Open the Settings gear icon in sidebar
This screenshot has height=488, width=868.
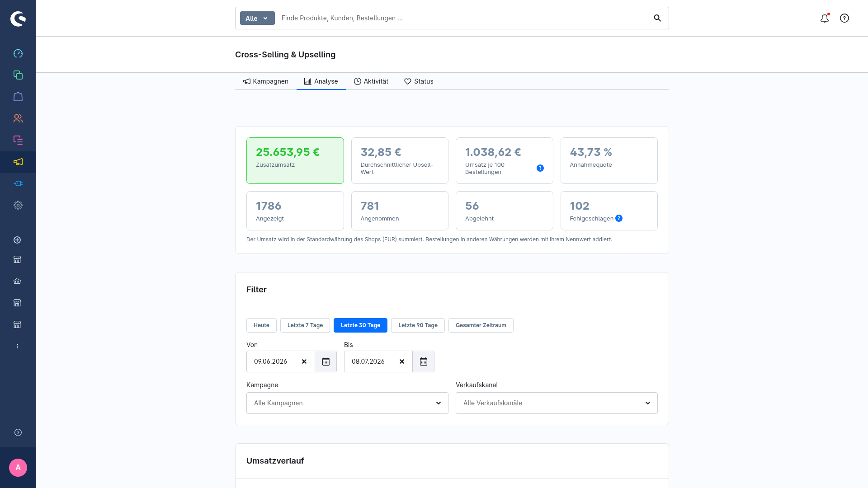click(18, 205)
